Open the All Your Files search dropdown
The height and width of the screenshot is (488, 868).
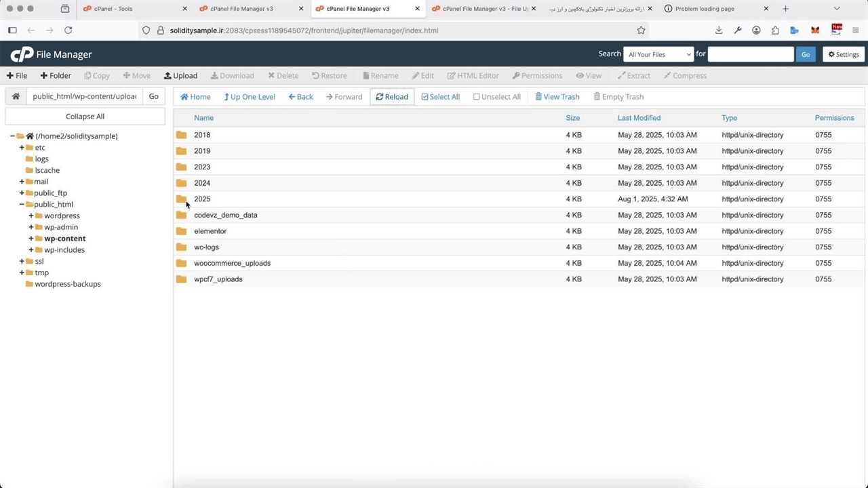click(x=659, y=54)
